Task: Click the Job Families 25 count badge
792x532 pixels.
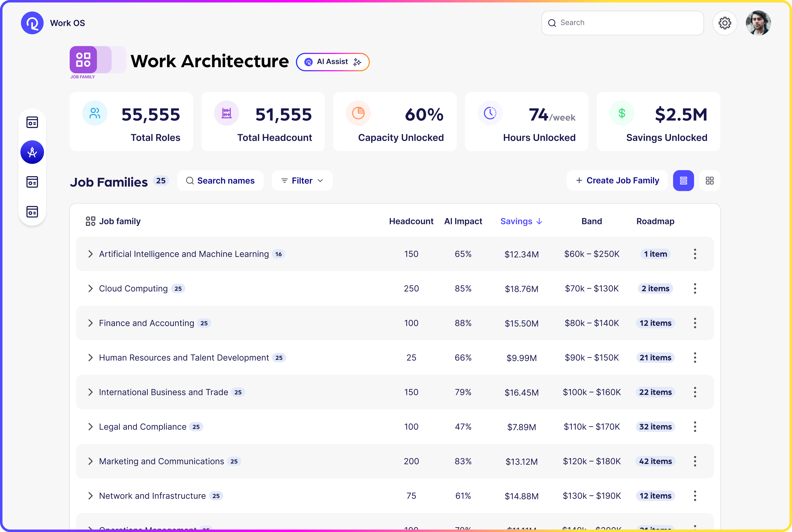Action: (161, 180)
